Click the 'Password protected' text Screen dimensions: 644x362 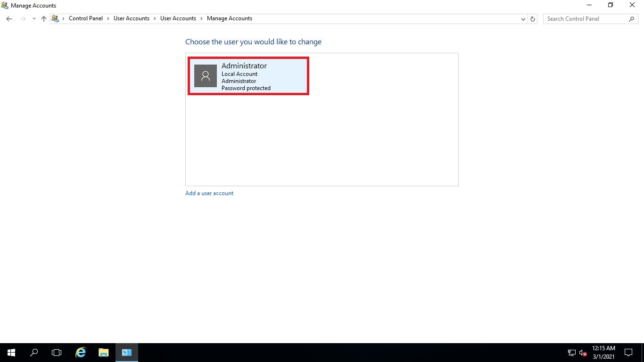(x=246, y=88)
